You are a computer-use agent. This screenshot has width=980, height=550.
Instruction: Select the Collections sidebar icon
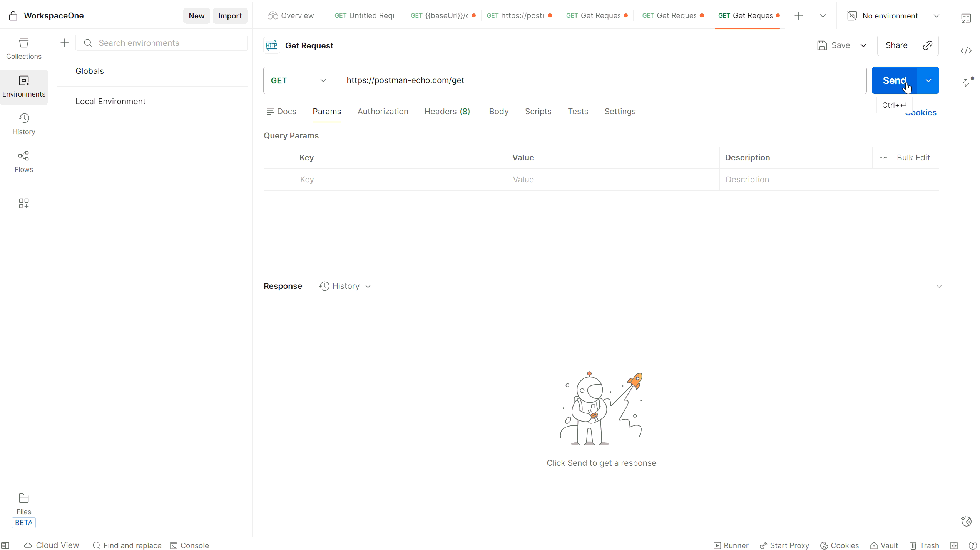point(23,48)
